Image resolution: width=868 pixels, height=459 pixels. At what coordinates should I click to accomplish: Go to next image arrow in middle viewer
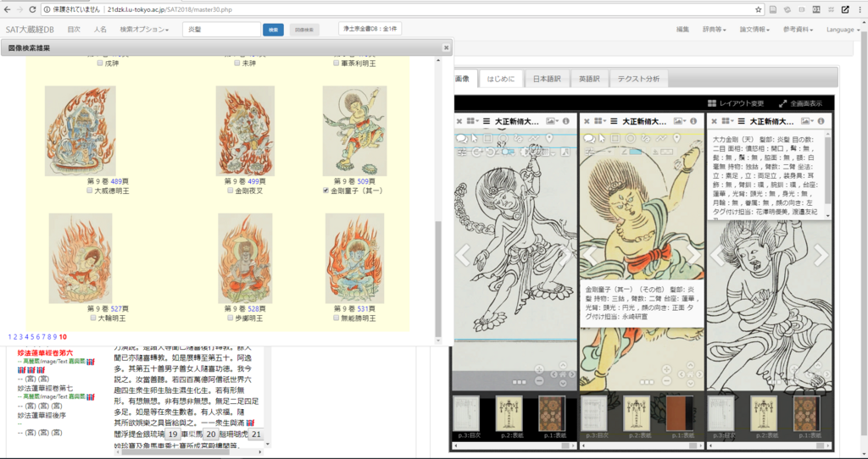(x=694, y=255)
